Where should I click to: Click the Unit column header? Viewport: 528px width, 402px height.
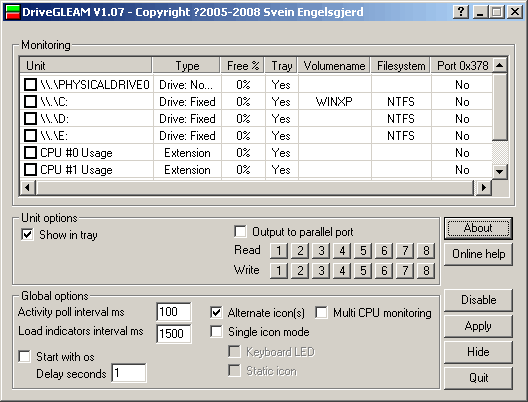[x=86, y=66]
